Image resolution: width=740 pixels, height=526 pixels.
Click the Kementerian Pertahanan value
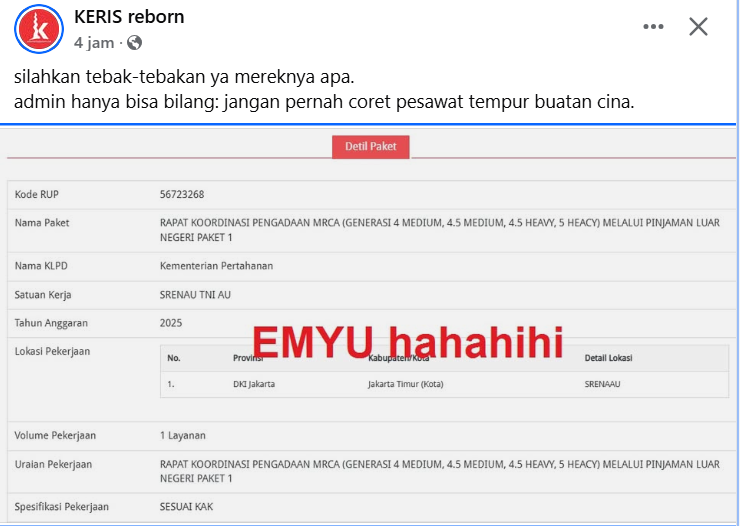click(x=216, y=266)
